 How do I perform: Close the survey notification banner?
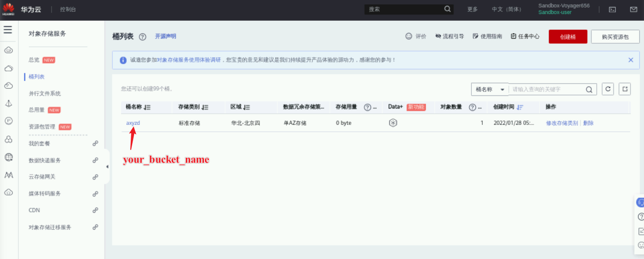pyautogui.click(x=630, y=60)
